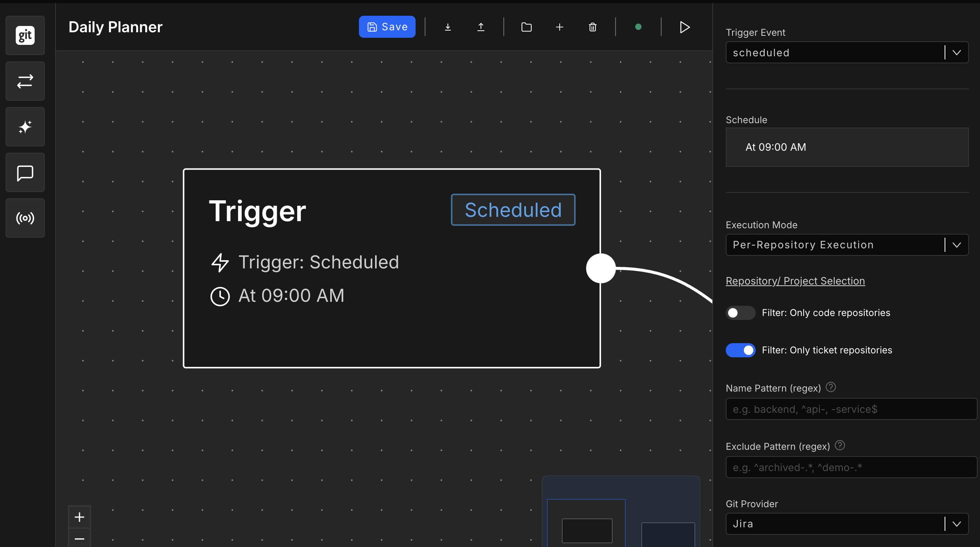The width and height of the screenshot is (980, 547).
Task: Click the Save button
Action: coord(387,27)
